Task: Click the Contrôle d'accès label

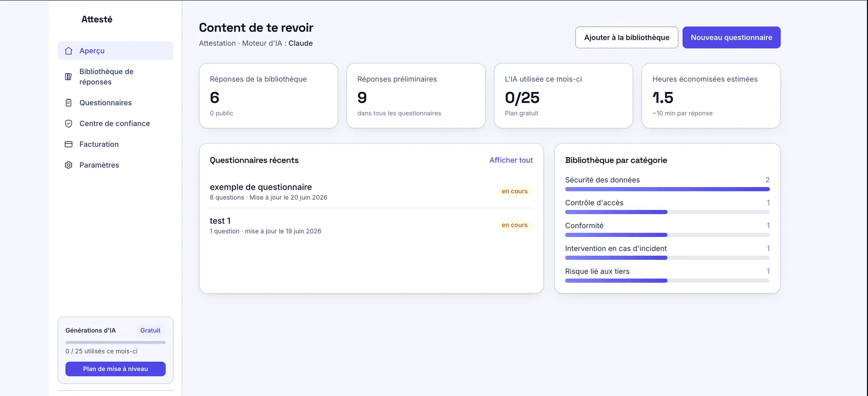Action: [x=594, y=203]
